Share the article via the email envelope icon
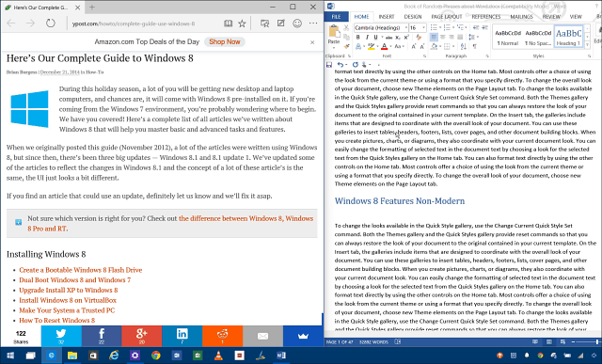The image size is (602, 364). pos(262,336)
